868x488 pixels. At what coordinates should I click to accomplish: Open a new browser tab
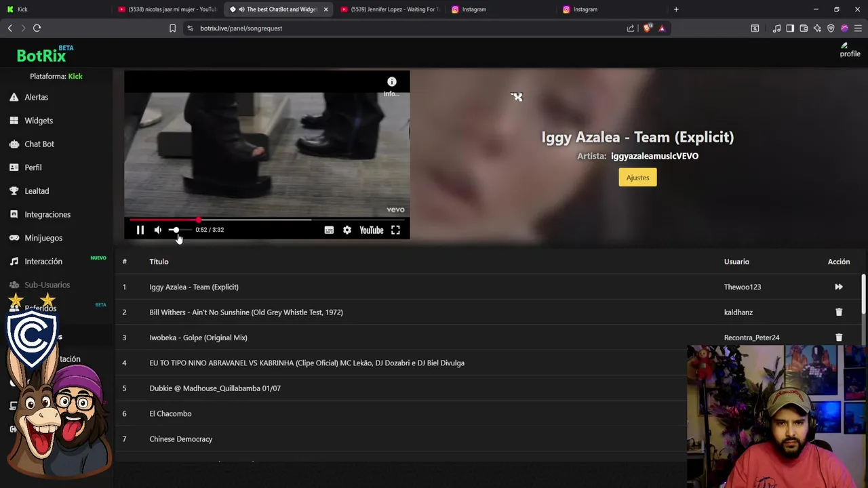pyautogui.click(x=676, y=9)
